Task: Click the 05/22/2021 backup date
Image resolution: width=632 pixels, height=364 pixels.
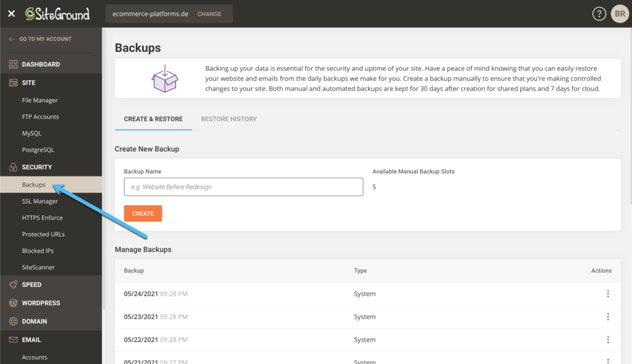Action: coord(141,340)
